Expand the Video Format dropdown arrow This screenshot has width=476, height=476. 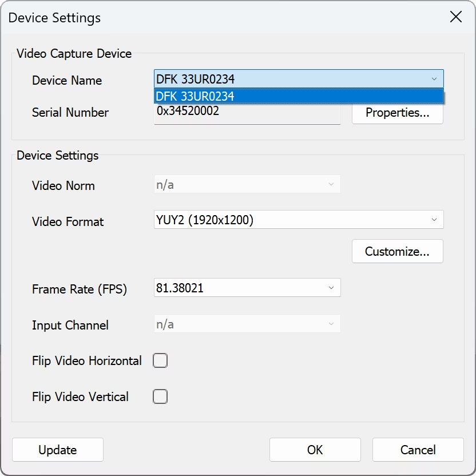click(x=434, y=220)
